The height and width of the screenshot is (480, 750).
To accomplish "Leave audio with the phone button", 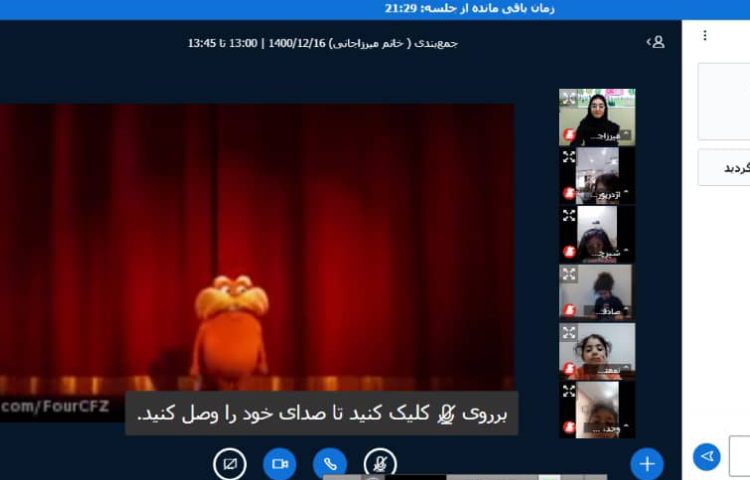I will (x=330, y=463).
